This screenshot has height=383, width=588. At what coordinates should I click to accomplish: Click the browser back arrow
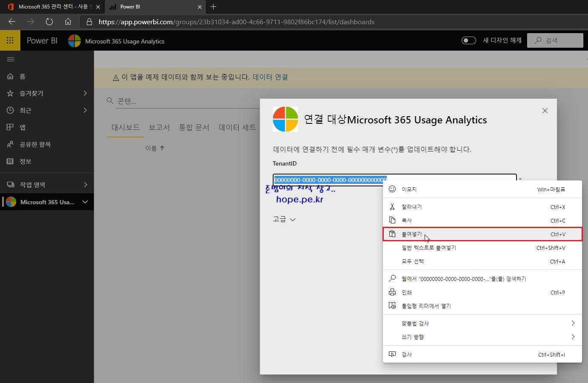tap(12, 22)
